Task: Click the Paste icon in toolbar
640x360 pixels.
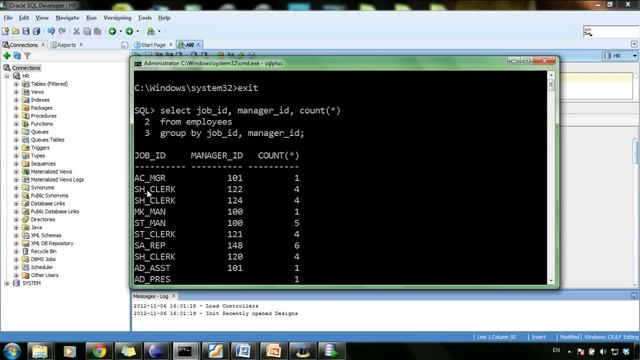Action: (97, 31)
